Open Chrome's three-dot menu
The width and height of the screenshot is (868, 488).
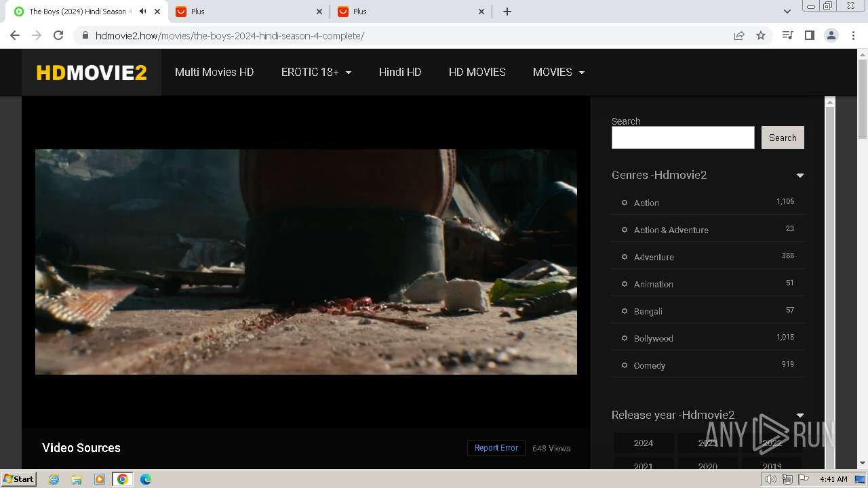tap(853, 35)
